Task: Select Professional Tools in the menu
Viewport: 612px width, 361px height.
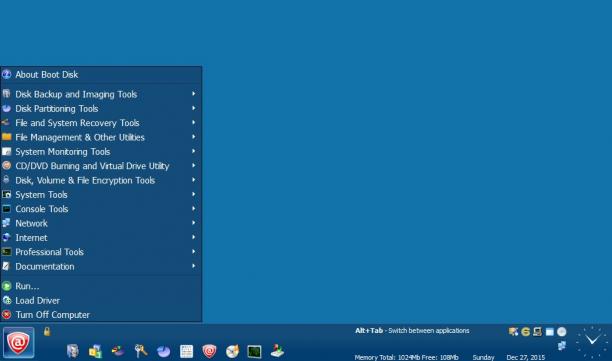Action: (101, 252)
